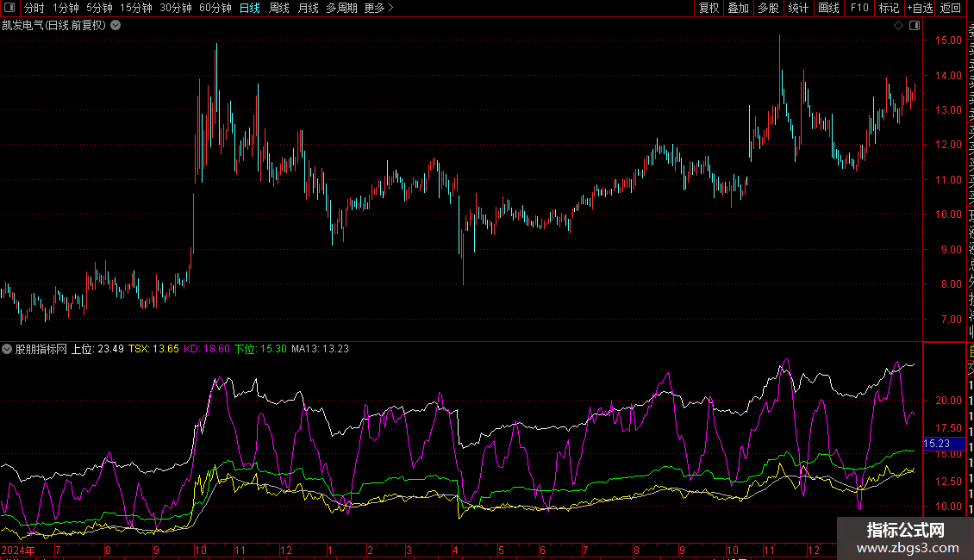Switch to 月线 monthly chart
Screen dimensions: 974x560
308,8
